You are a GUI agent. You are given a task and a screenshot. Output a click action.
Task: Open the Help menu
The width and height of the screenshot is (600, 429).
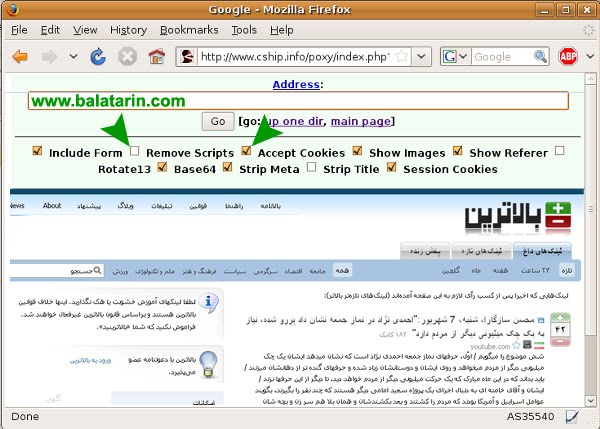click(281, 30)
